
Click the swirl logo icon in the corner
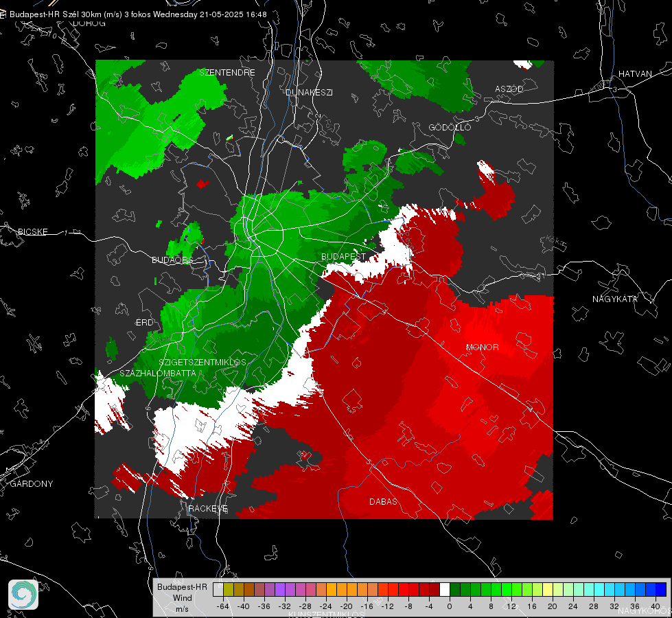(23, 595)
